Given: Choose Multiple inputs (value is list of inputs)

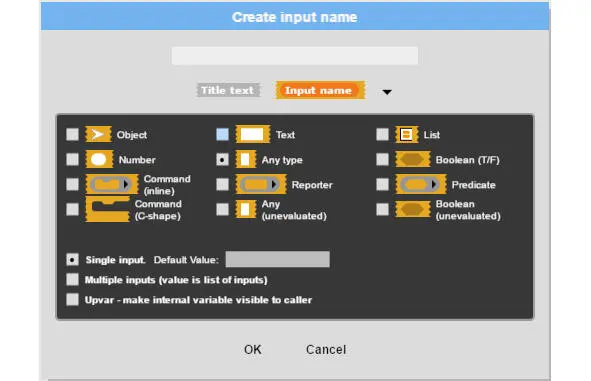Looking at the screenshot, I should pos(72,280).
